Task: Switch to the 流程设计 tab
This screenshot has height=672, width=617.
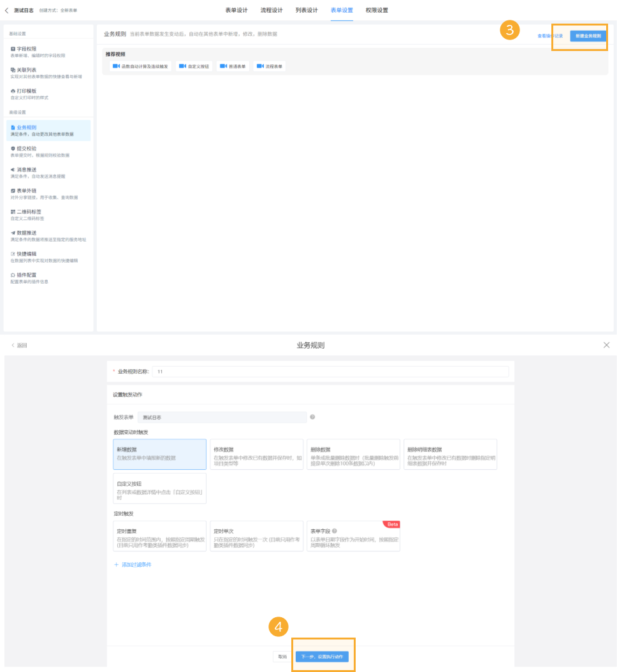Action: 272,10
